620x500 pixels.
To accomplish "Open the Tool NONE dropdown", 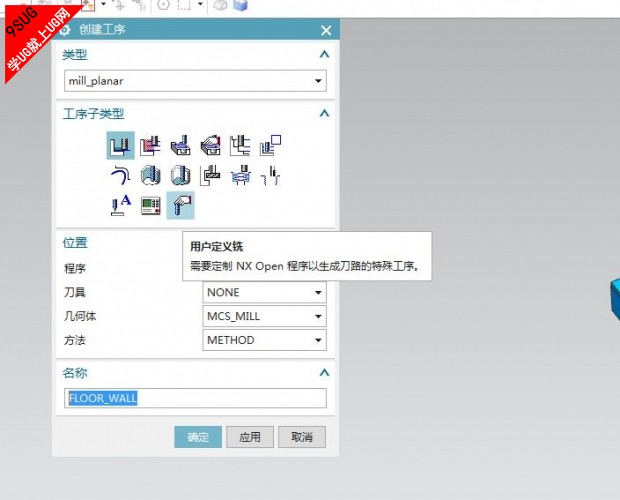I will click(265, 292).
